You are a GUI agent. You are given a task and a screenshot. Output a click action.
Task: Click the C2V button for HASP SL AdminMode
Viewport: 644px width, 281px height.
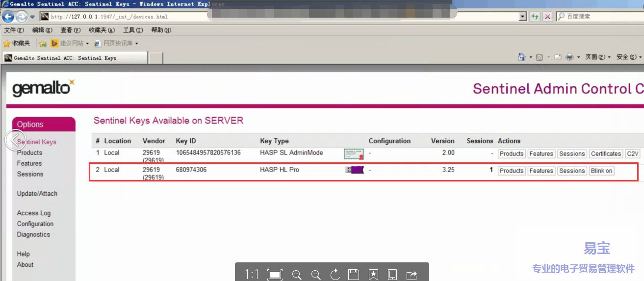click(632, 153)
